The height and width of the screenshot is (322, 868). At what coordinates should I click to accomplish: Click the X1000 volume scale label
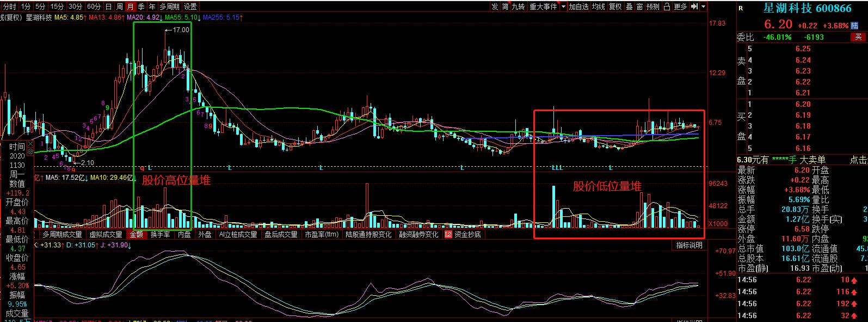719,224
